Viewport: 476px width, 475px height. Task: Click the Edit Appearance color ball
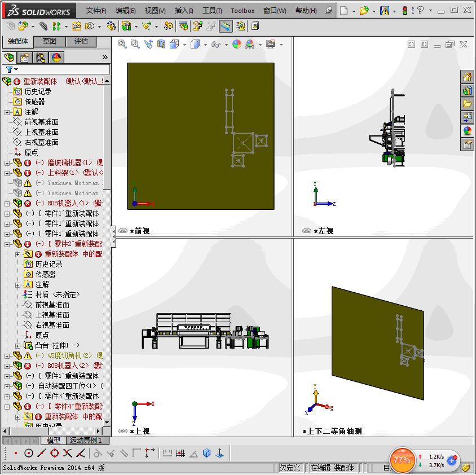[x=237, y=44]
